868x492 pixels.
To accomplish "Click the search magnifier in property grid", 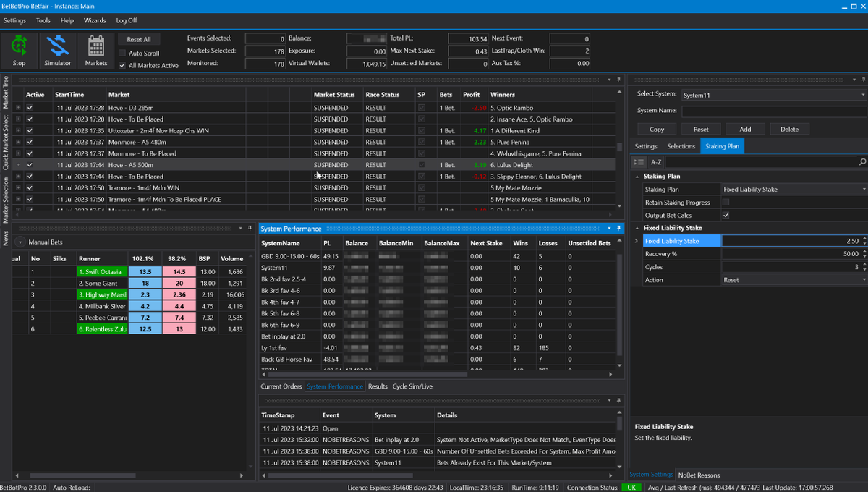I will pyautogui.click(x=862, y=162).
